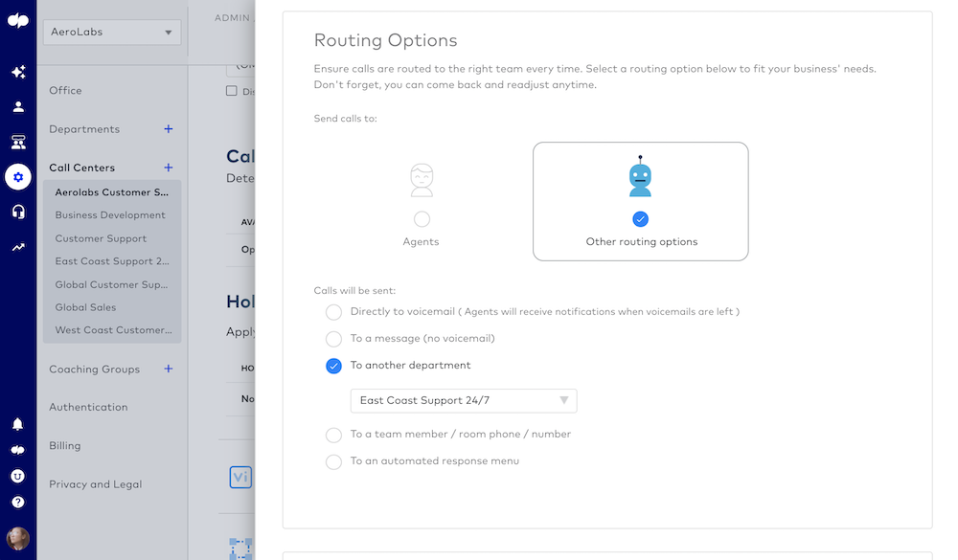Image resolution: width=958 pixels, height=560 pixels.
Task: Open the AI sparkle icon in sidebar
Action: (x=18, y=72)
